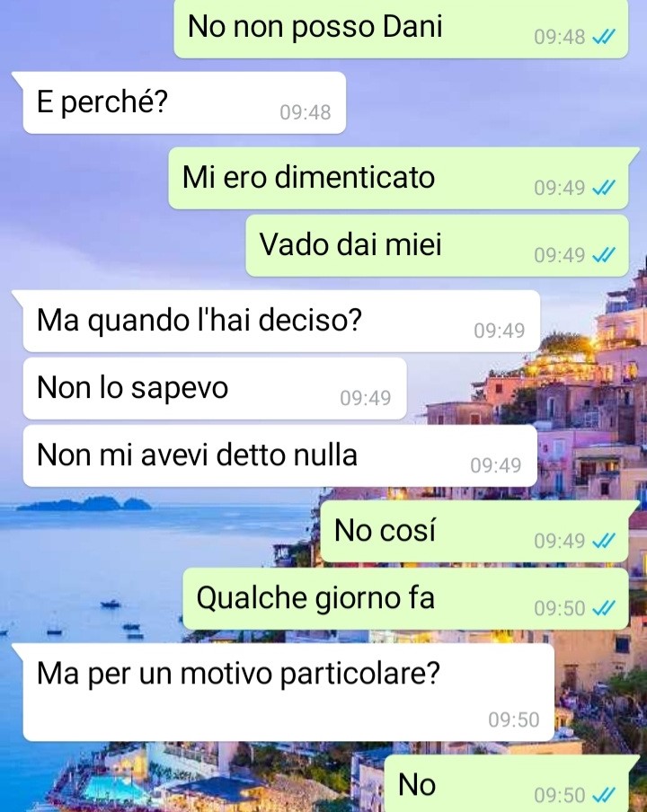Tap the "Qualche giorno fa" text

(315, 598)
